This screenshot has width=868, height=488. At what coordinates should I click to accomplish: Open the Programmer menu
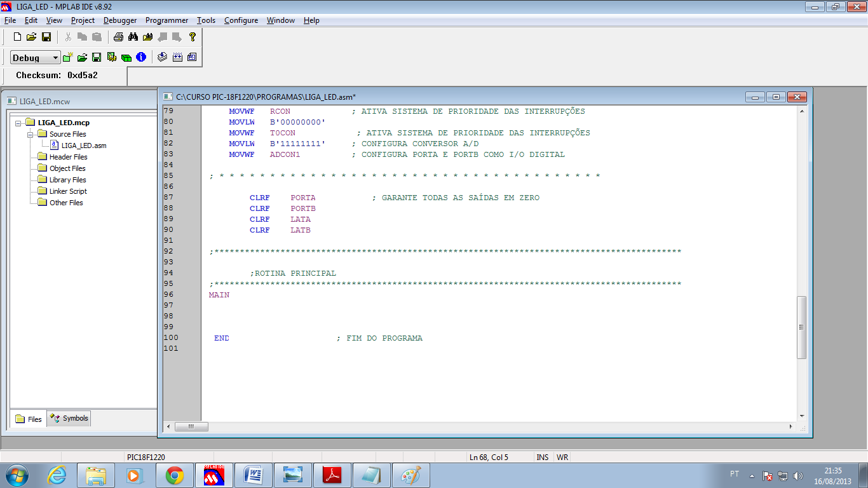[166, 20]
